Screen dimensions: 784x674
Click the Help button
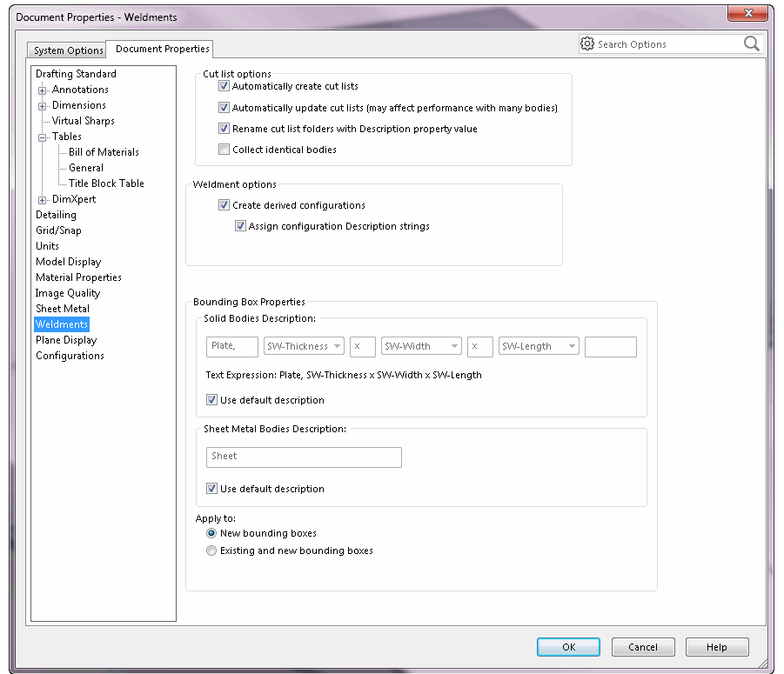[716, 647]
